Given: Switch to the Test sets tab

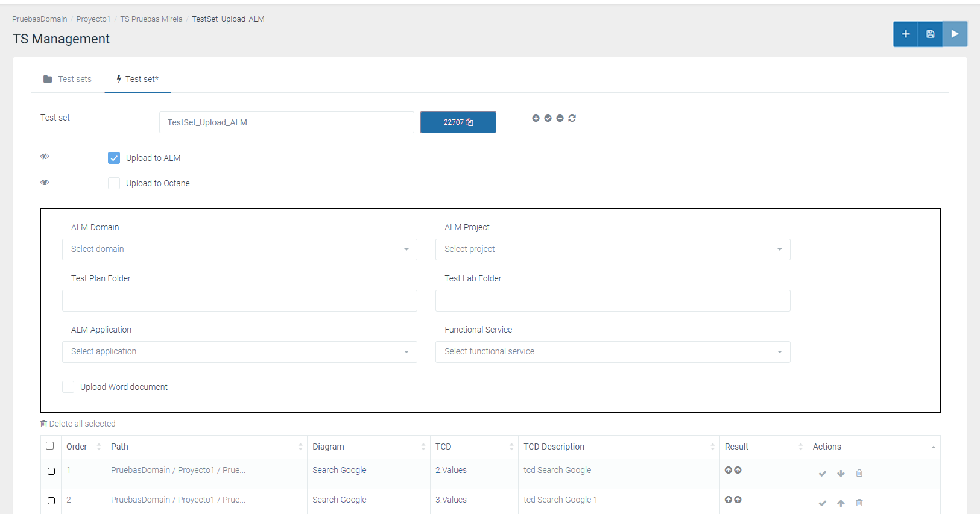Looking at the screenshot, I should (x=68, y=79).
